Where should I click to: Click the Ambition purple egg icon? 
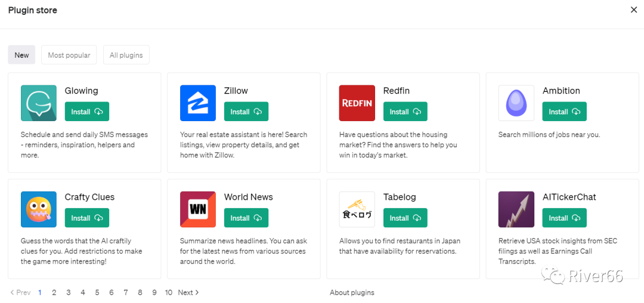pos(516,103)
